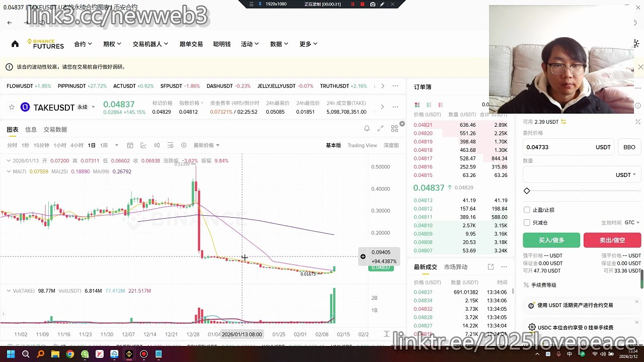644x362 pixels.
Task: Expand the 交易机器人 dropdown
Action: (x=150, y=44)
